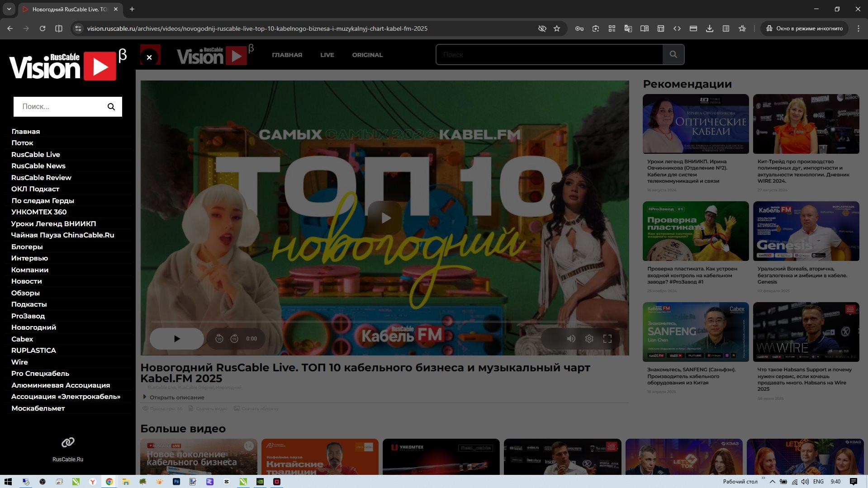The height and width of the screenshot is (488, 868).
Task: Open the browser tab list dropdown arrow
Action: [9, 9]
